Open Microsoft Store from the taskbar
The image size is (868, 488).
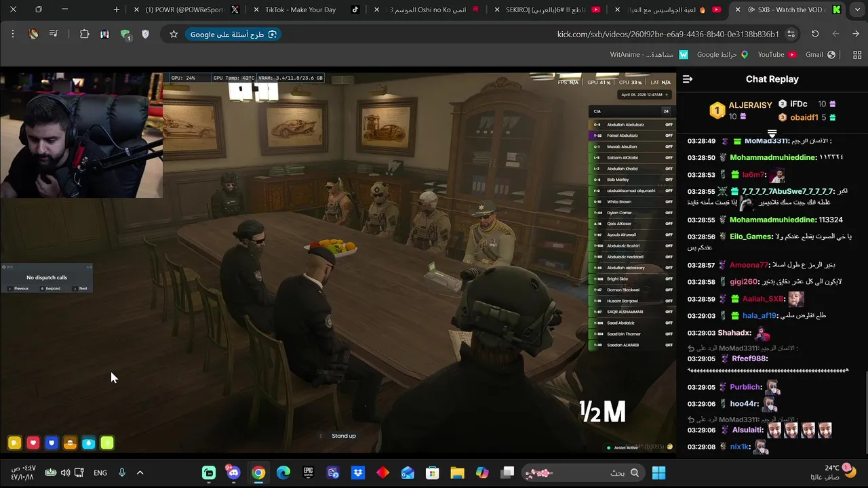(433, 472)
